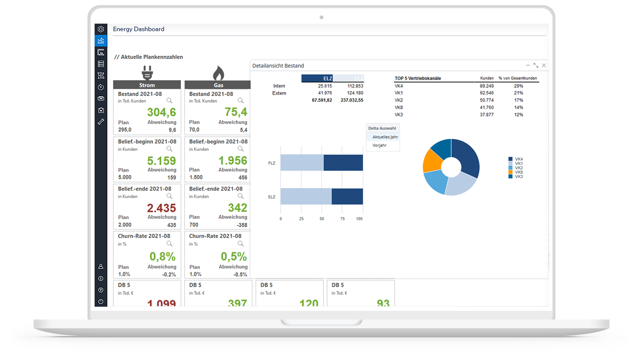Screen dimensions: 644x362
Task: Click the TOP 5 Vertriebskanäle header
Action: 419,78
